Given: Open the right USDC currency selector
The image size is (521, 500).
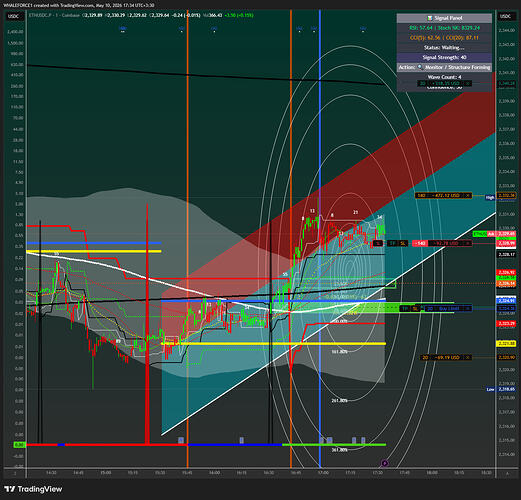Looking at the screenshot, I should tap(505, 16).
